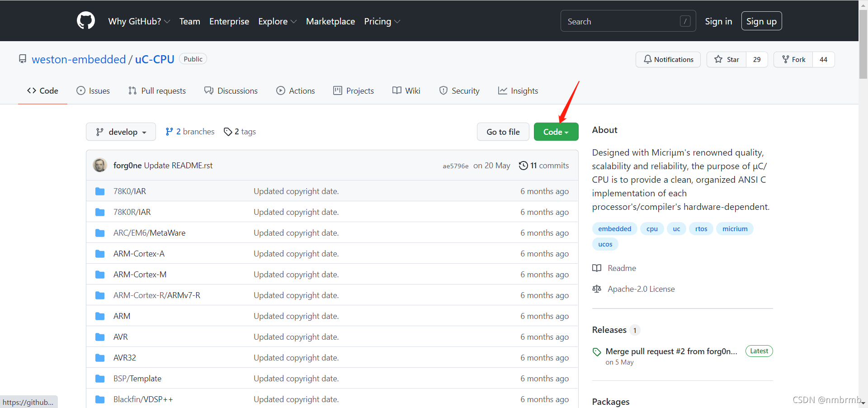The image size is (868, 408).
Task: Click the scales icon beside Apache-2.0 License
Action: 597,289
